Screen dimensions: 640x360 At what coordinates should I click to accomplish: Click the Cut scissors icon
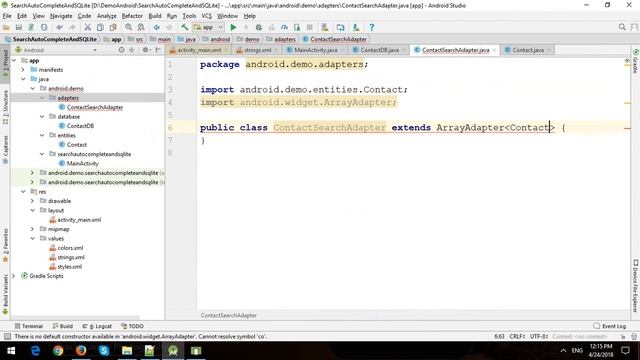(x=87, y=27)
